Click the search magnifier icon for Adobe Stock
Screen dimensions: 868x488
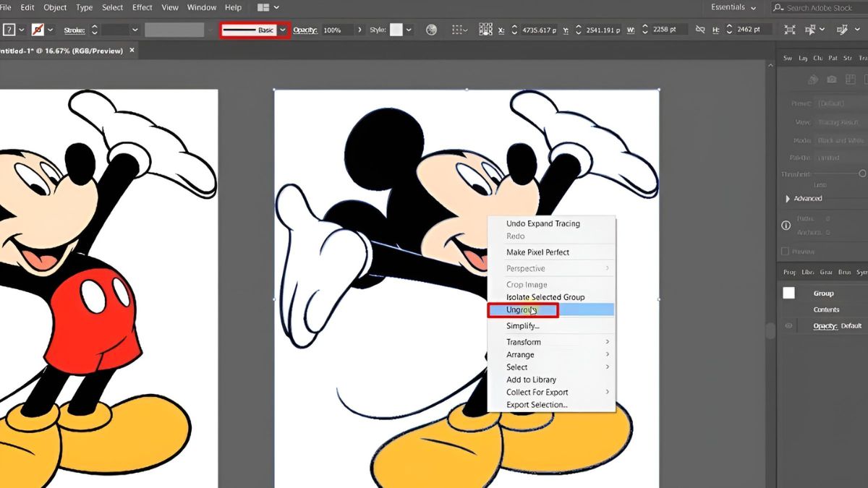(778, 7)
